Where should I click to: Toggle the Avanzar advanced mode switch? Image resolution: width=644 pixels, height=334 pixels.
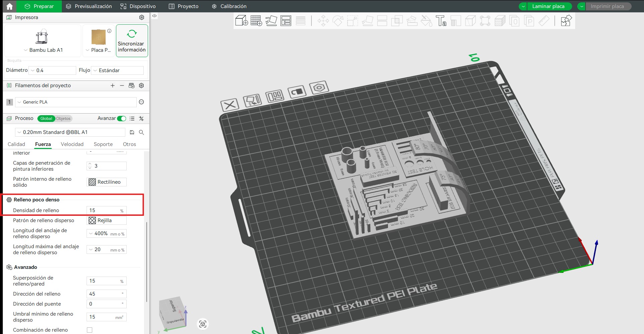[x=122, y=119]
